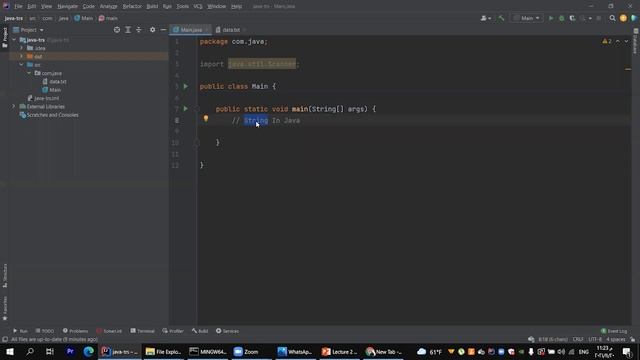Open the Event Log

click(x=613, y=331)
